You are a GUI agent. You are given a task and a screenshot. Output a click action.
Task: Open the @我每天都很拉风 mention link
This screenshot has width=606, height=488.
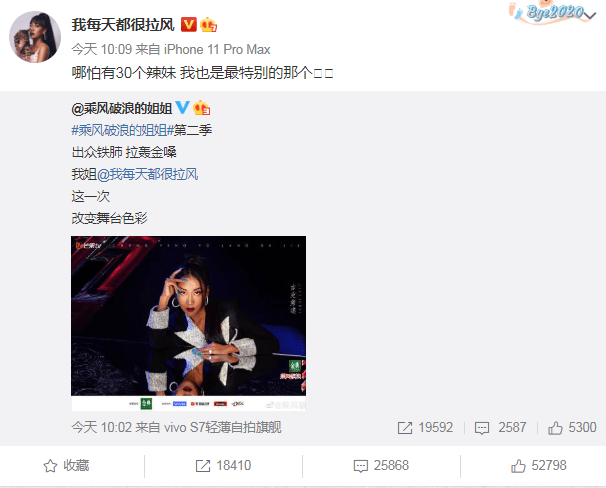point(147,174)
